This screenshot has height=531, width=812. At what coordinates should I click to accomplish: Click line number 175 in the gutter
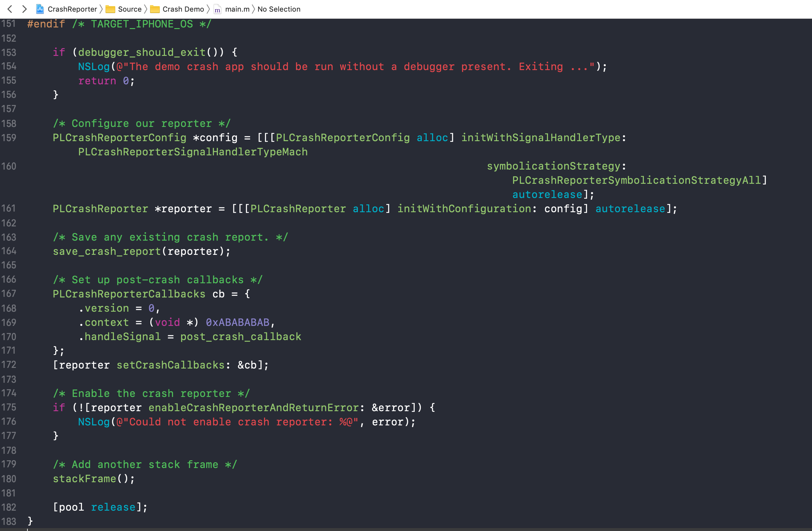click(8, 407)
